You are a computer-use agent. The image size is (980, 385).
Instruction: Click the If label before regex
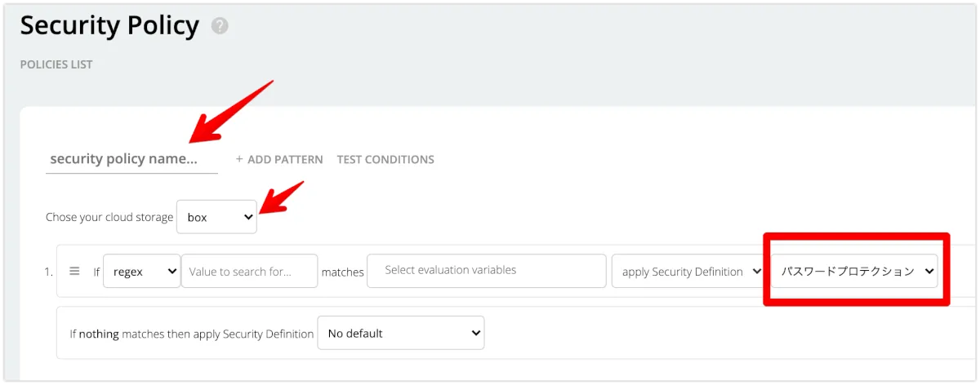(96, 272)
